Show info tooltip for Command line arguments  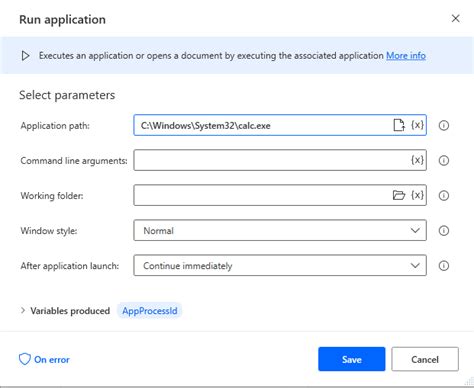coord(444,161)
